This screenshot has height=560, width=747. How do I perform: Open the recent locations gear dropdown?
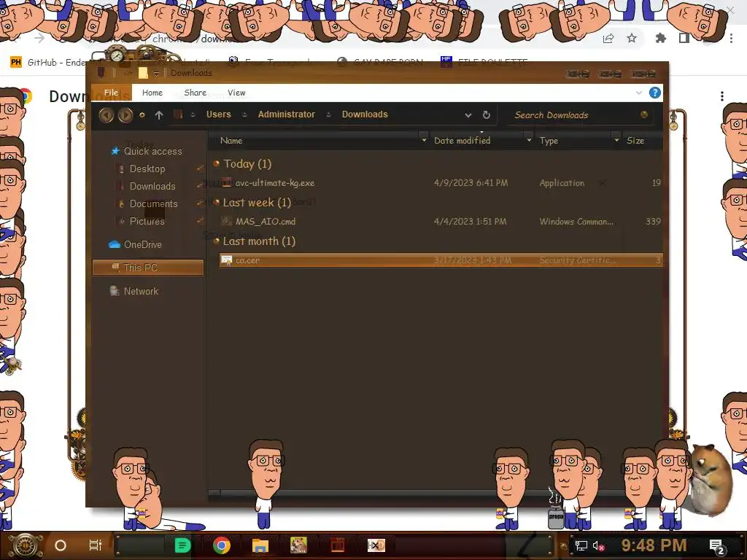tap(142, 114)
